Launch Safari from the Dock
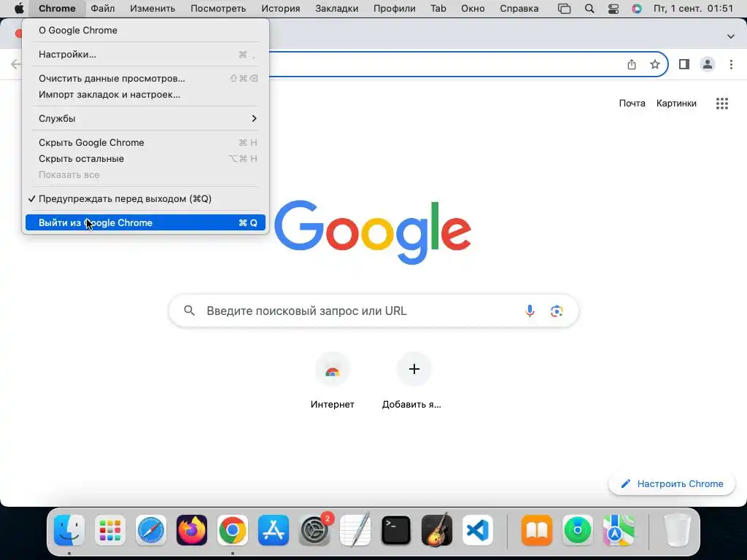The image size is (747, 560). pos(151,530)
